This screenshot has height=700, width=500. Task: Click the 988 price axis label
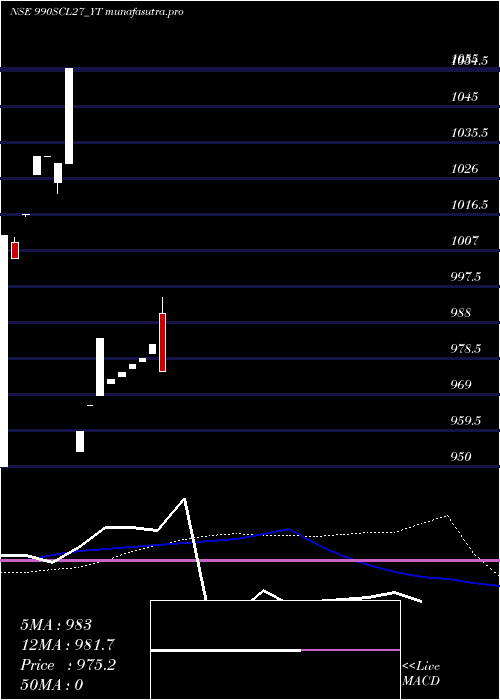point(461,312)
